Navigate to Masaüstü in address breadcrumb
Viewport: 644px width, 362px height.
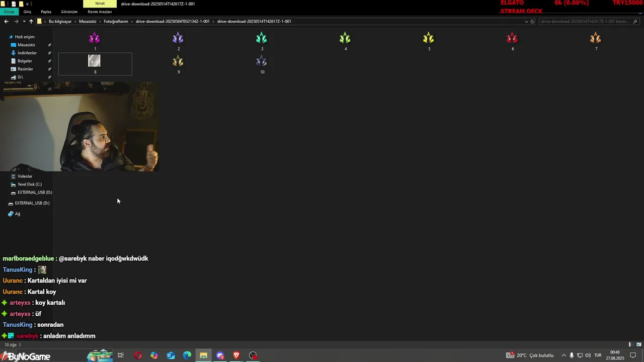pyautogui.click(x=88, y=21)
